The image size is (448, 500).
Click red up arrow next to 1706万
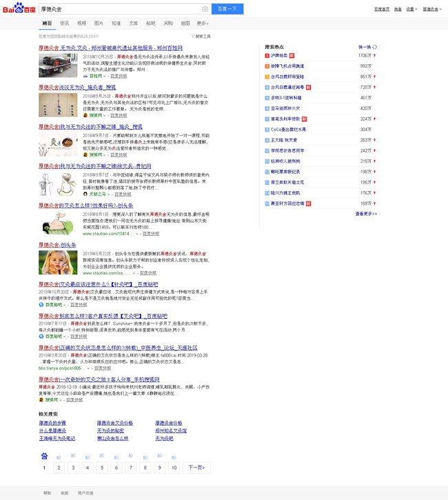point(375,55)
